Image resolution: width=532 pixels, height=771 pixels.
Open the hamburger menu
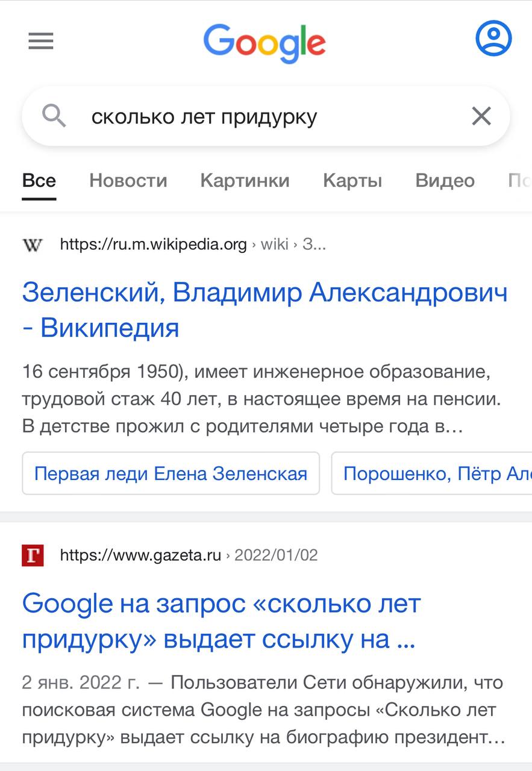[x=41, y=41]
